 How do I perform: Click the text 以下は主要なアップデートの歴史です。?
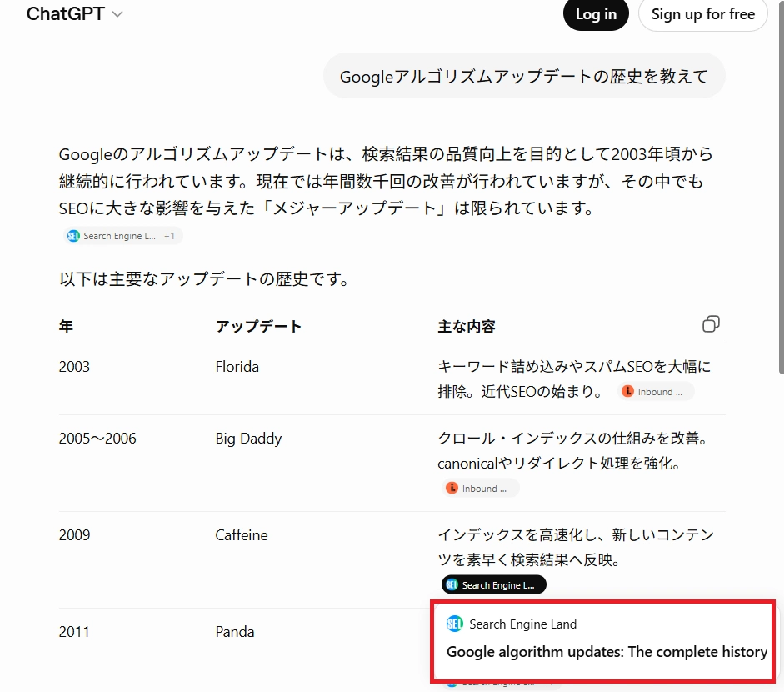pos(204,279)
